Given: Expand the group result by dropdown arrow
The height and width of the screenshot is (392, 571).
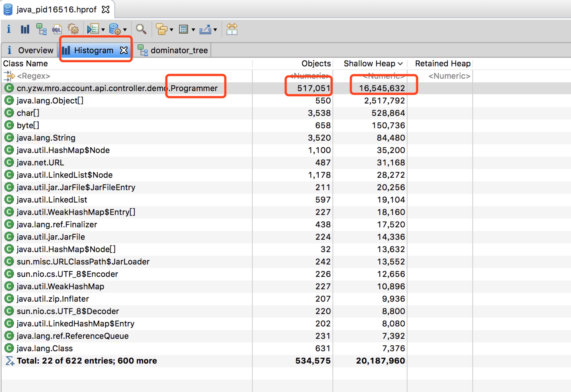Looking at the screenshot, I should point(172,30).
